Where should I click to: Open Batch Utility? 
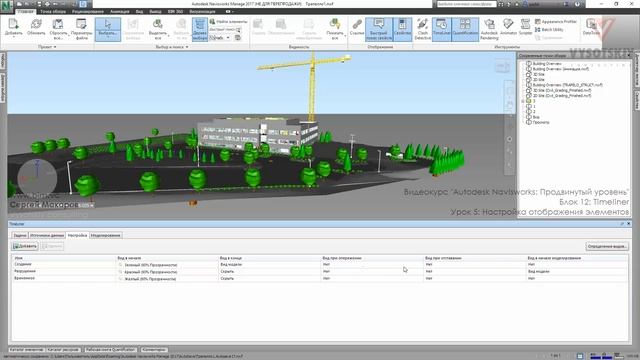pos(549,30)
